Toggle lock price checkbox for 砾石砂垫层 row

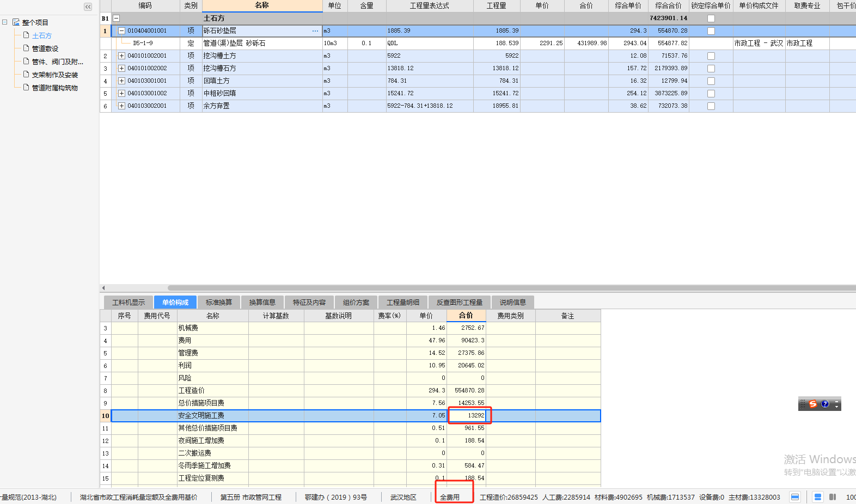[x=711, y=31]
